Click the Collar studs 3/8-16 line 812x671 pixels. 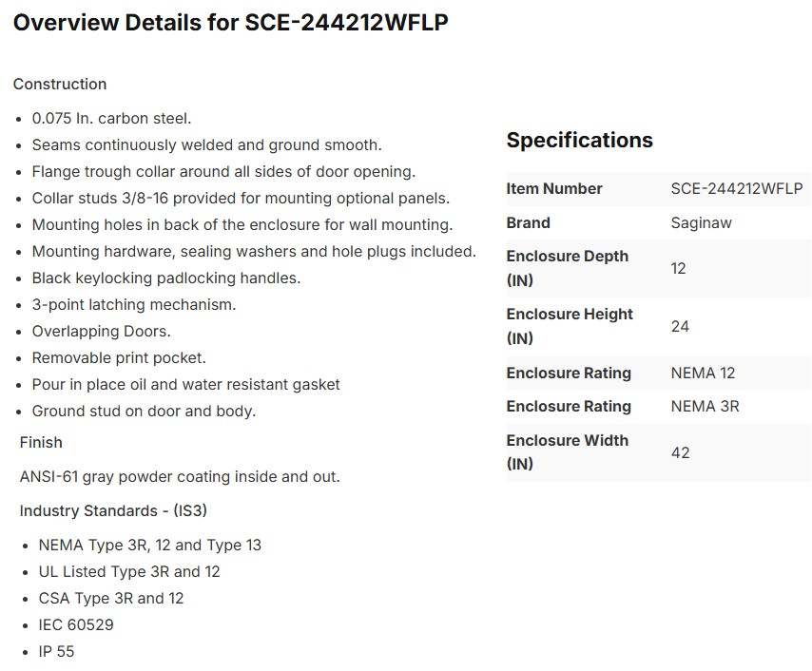241,198
